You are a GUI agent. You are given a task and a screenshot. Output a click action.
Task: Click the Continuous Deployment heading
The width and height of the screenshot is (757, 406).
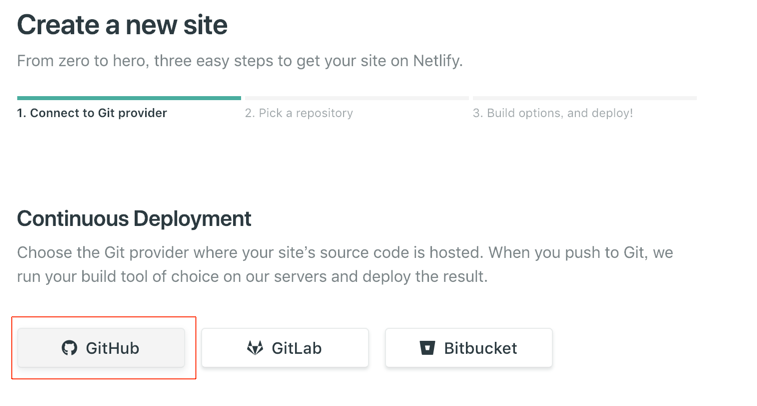click(134, 219)
